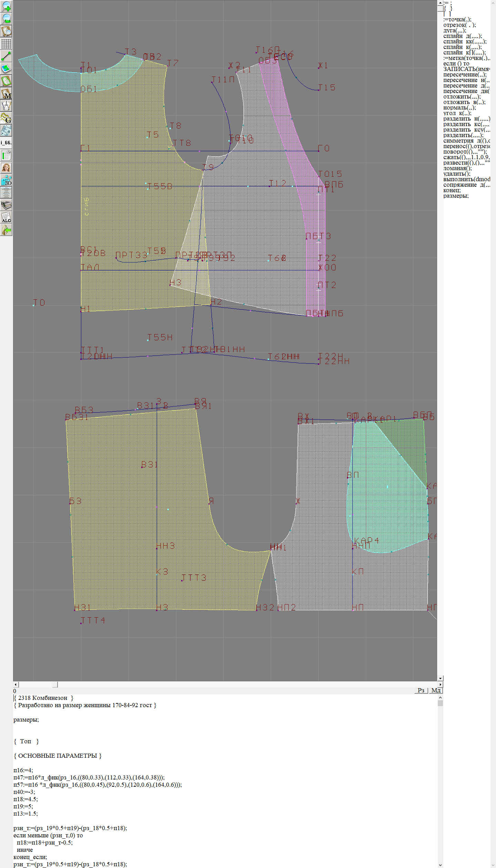Click the i_66. toolbar button
Viewport: 496px width, 868px height.
[x=6, y=143]
